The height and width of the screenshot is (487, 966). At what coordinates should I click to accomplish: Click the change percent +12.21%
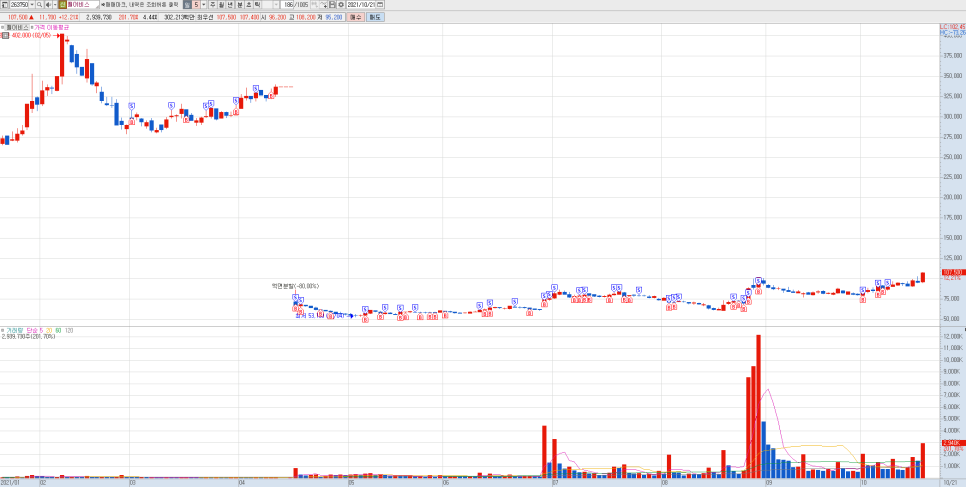click(x=68, y=17)
